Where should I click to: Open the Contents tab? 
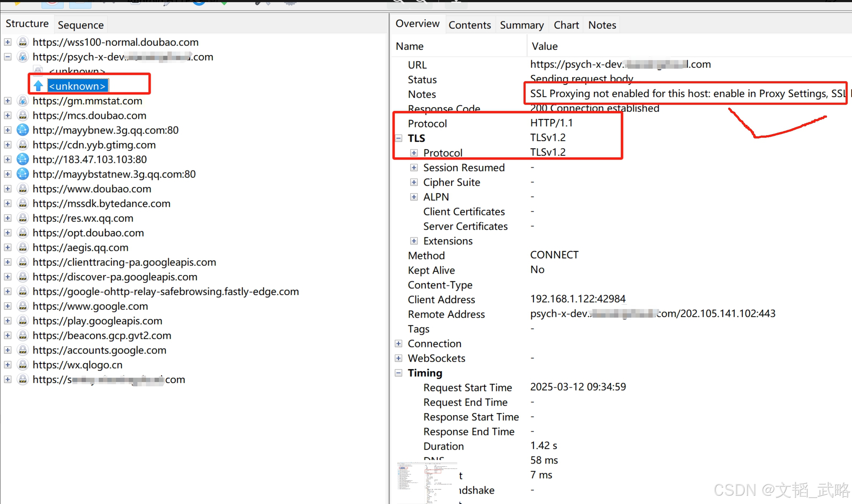click(x=469, y=25)
